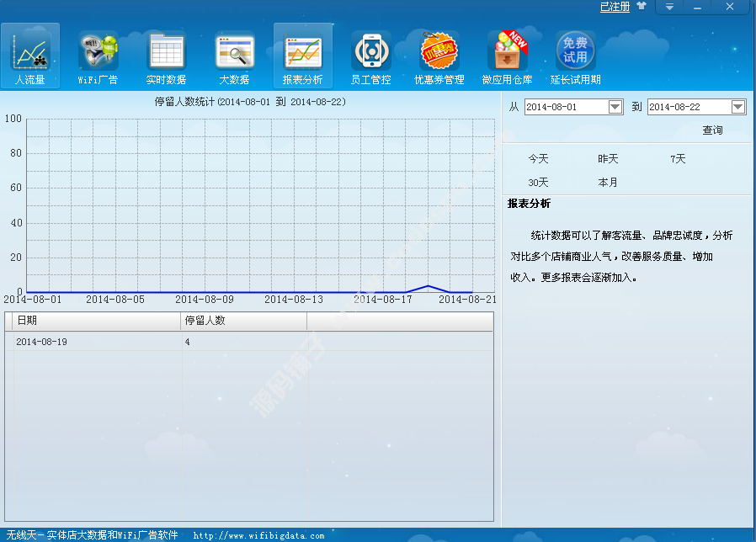Click the 已注册 registered link
Viewport: 756px width, 542px height.
(615, 7)
